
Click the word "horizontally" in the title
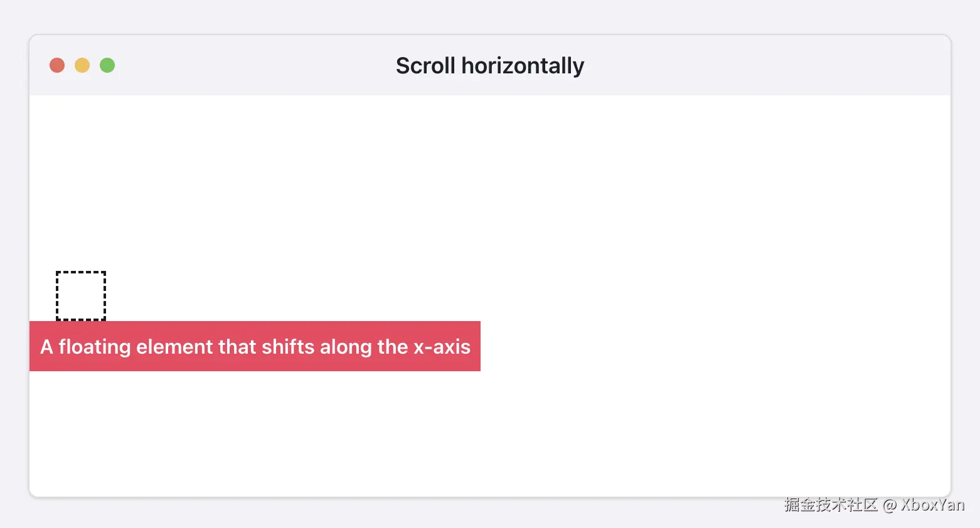click(523, 66)
